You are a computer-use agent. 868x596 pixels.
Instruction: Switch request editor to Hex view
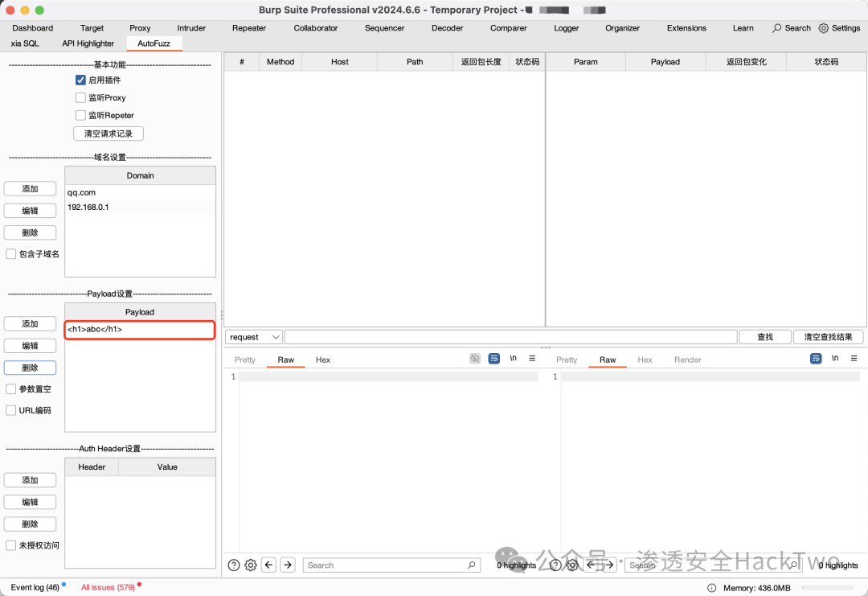[323, 360]
